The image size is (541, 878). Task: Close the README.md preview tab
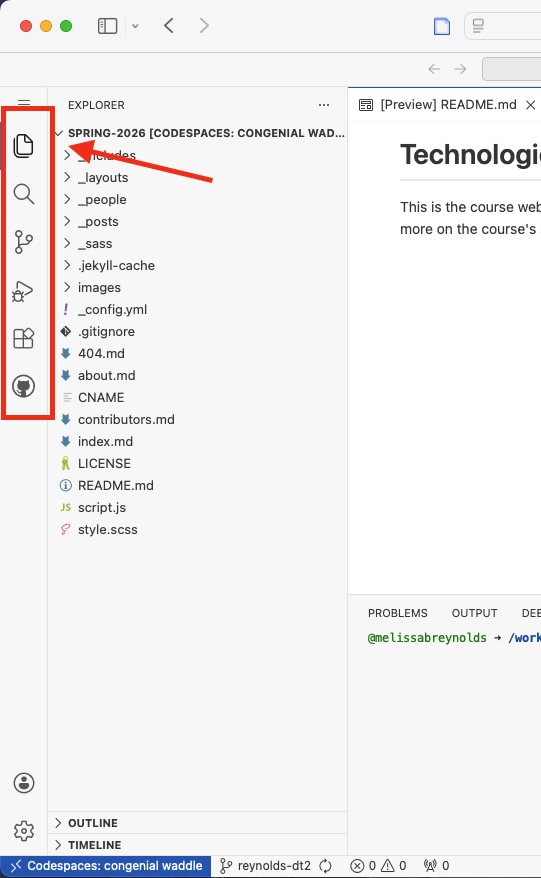point(530,105)
